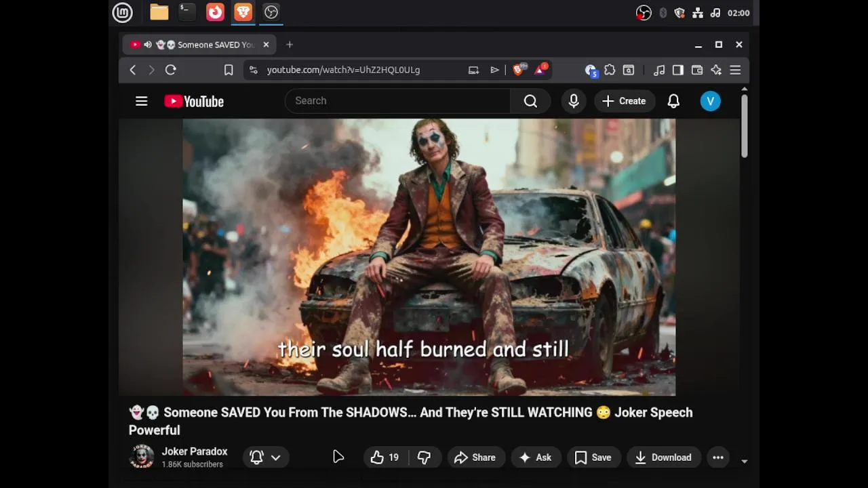Pause the video by clicking the player

click(x=429, y=257)
